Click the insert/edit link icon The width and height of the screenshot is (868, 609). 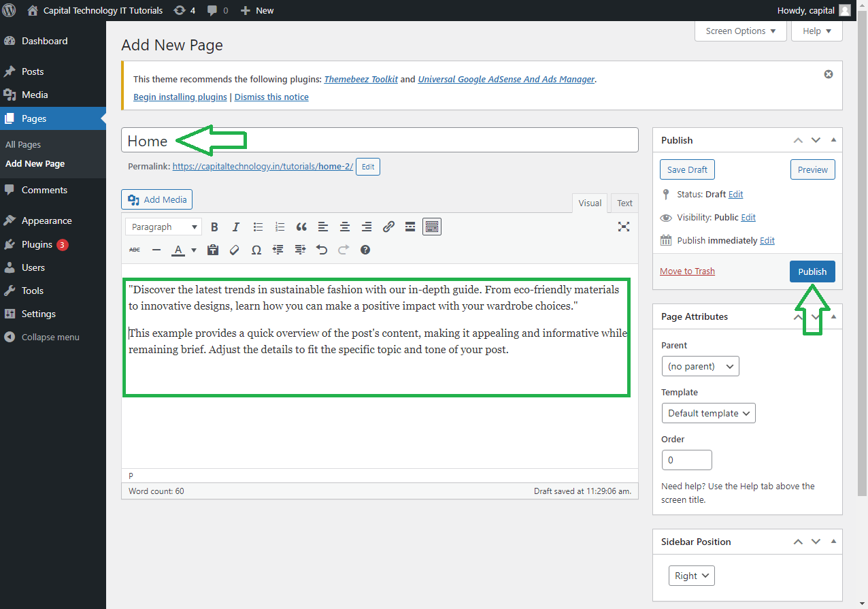(x=388, y=227)
